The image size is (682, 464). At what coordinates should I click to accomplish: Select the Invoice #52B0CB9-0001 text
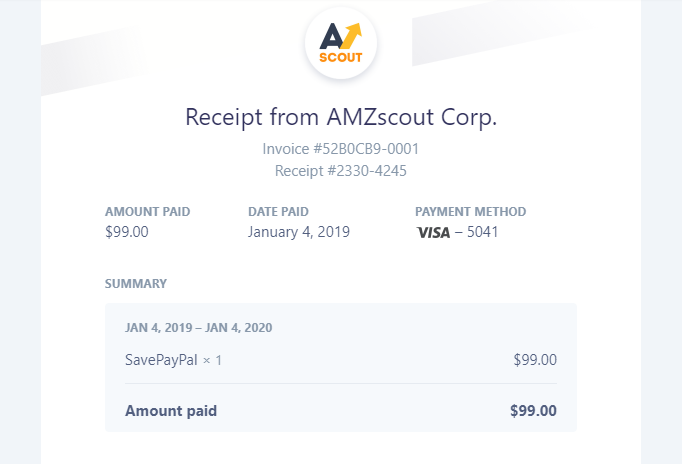point(340,149)
